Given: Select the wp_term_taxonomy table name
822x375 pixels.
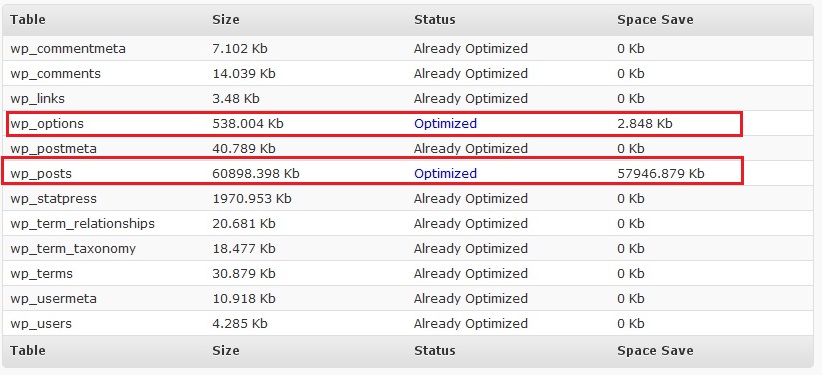Looking at the screenshot, I should pos(73,249).
